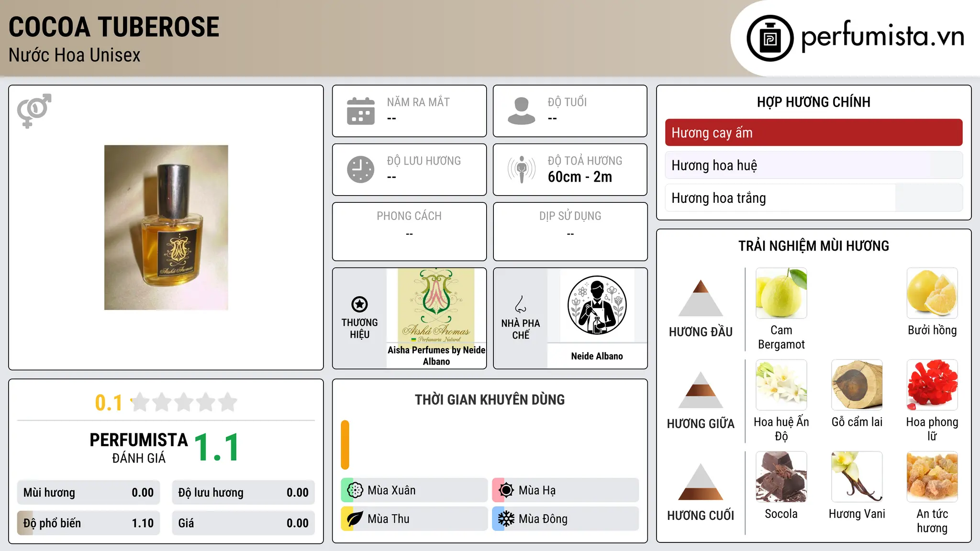The height and width of the screenshot is (551, 980).
Task: Click the Giá 0.00 score row
Action: (243, 523)
